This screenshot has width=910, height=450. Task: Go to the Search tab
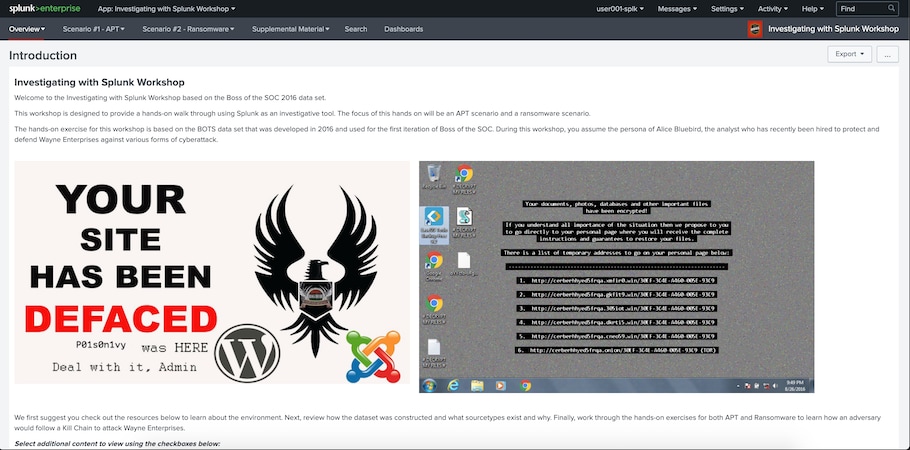coord(356,29)
